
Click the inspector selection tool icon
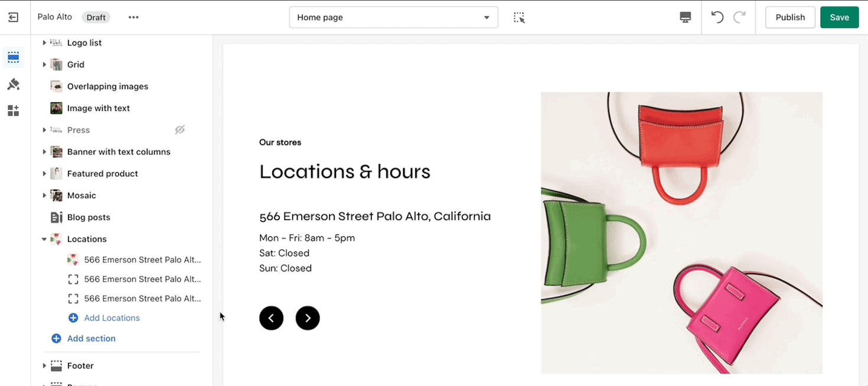(x=519, y=18)
